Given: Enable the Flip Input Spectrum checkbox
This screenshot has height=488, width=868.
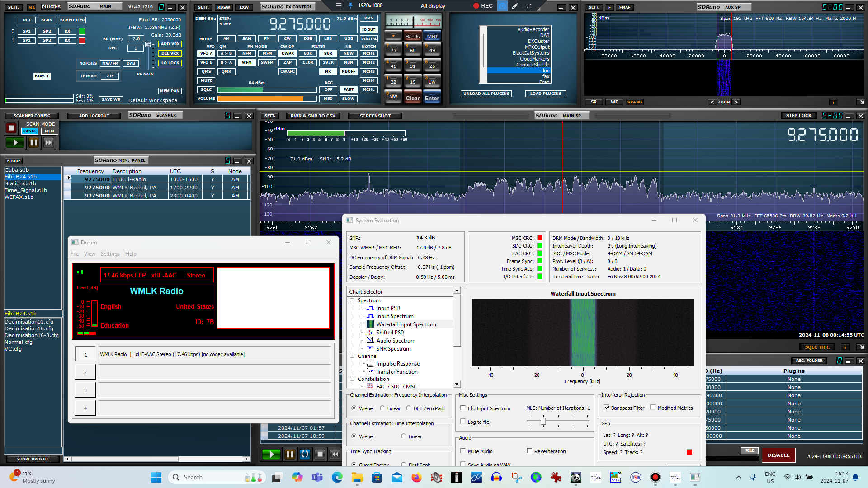Looking at the screenshot, I should (x=463, y=408).
